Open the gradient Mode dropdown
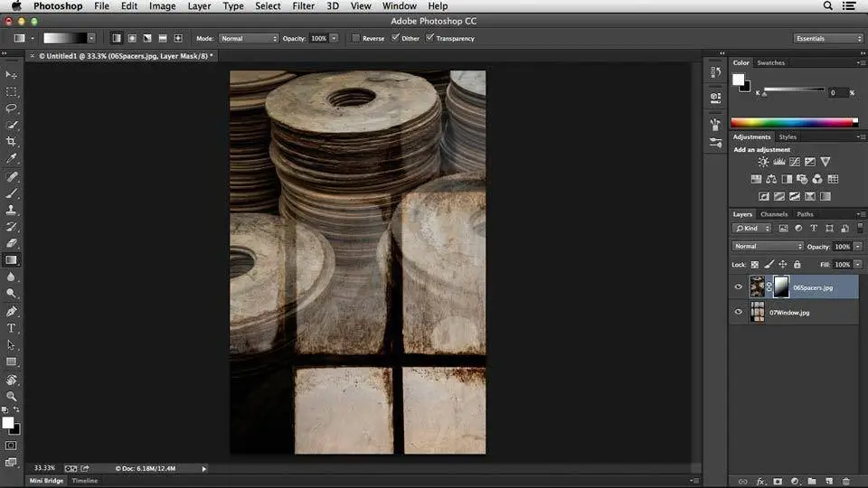This screenshot has height=488, width=868. click(249, 39)
